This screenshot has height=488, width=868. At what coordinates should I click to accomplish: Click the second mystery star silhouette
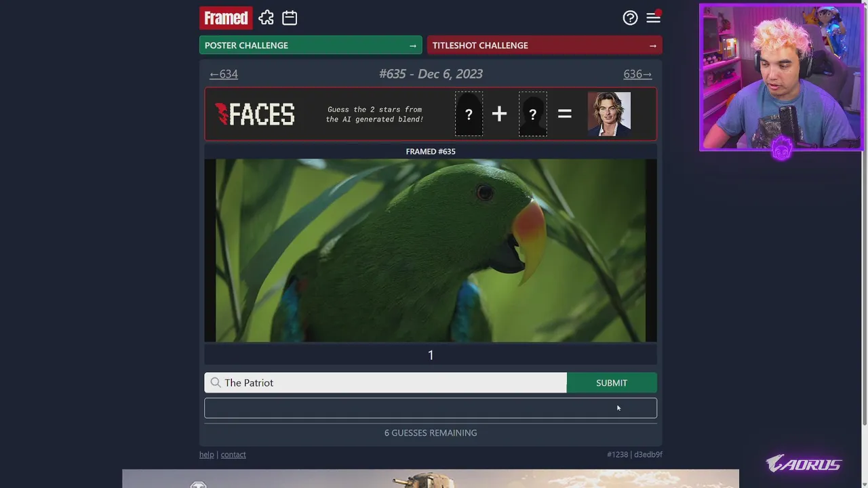click(x=532, y=114)
